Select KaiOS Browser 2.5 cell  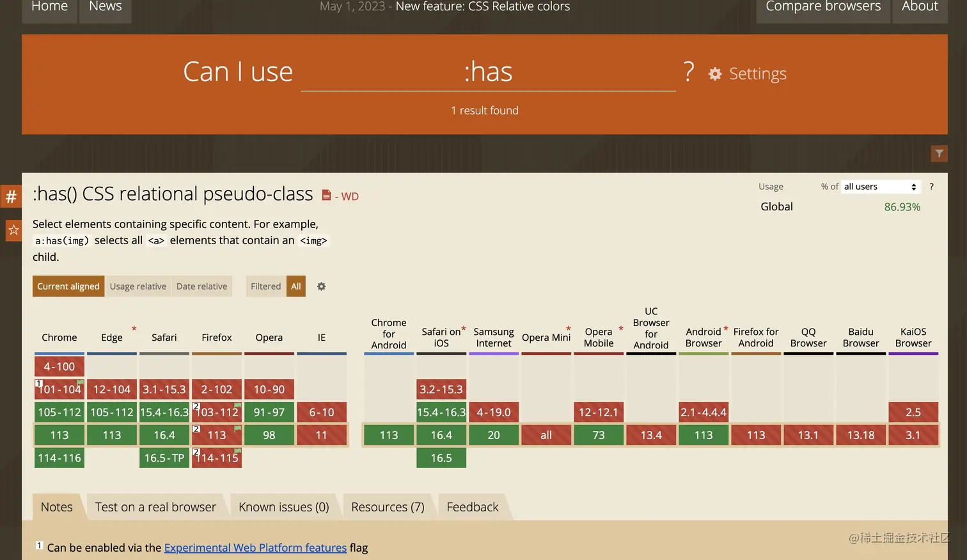pos(913,412)
